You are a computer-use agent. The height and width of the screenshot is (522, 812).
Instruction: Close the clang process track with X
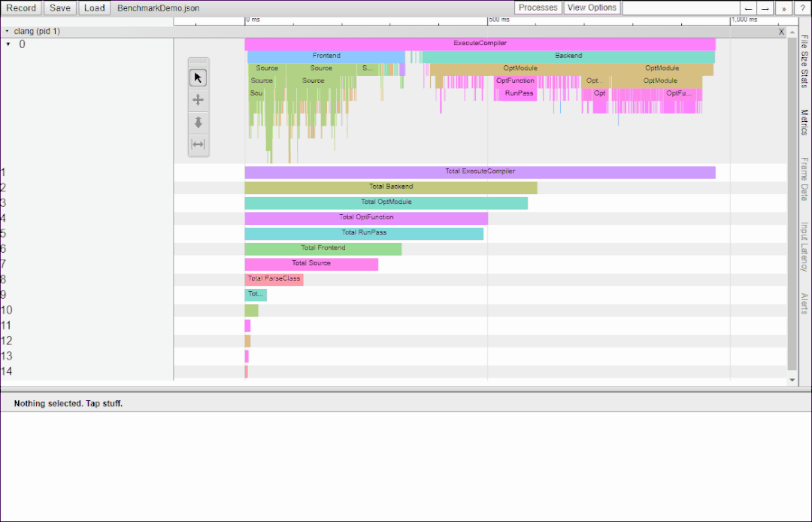(781, 32)
